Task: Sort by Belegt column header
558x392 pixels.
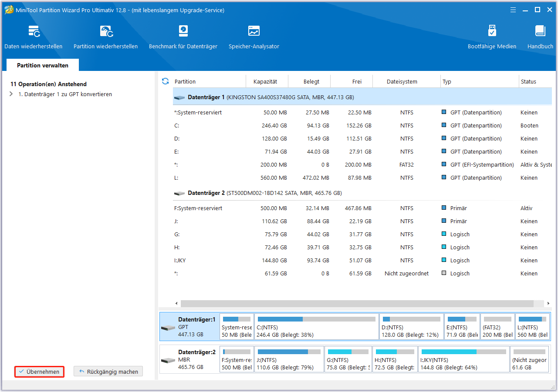Action: tap(311, 81)
